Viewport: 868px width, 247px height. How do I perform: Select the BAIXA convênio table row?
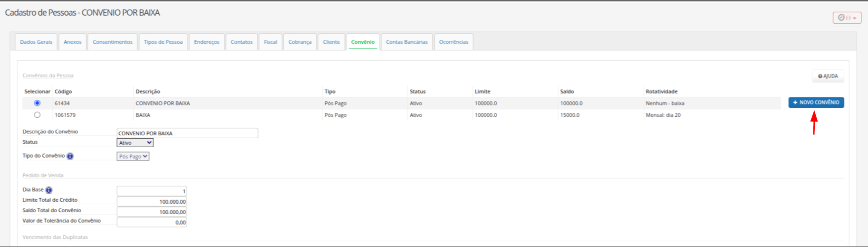[401, 115]
